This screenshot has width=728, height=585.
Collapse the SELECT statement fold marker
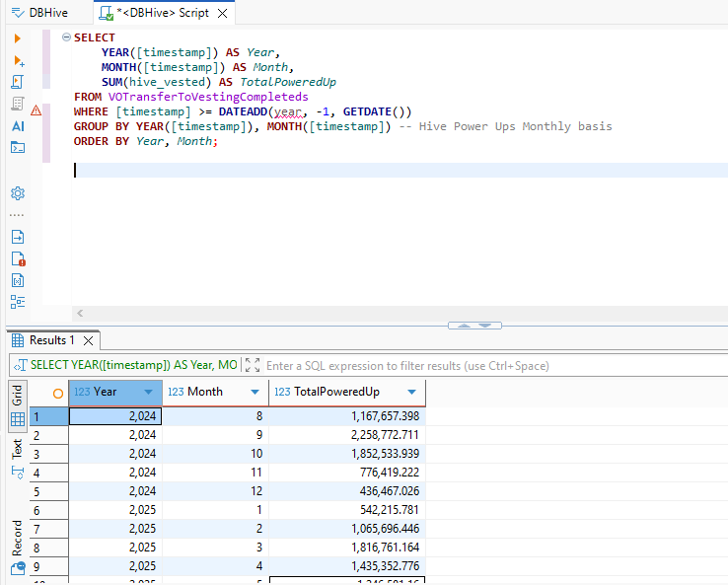pyautogui.click(x=66, y=37)
